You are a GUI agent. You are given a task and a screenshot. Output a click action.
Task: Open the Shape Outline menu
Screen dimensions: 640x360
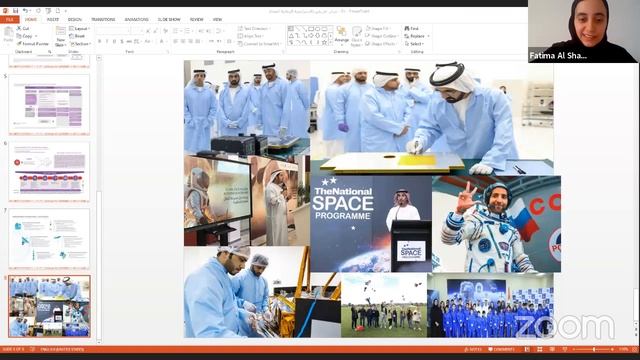pyautogui.click(x=382, y=36)
